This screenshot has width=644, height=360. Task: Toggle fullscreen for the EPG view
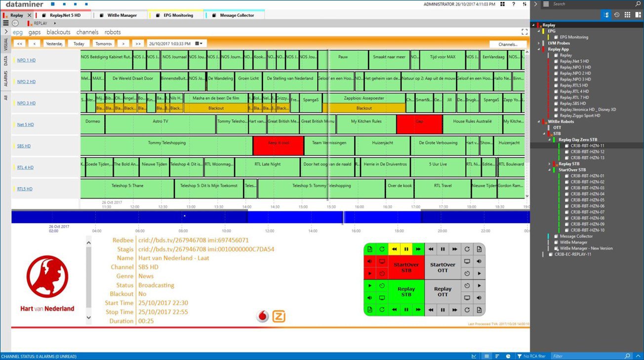point(524,32)
